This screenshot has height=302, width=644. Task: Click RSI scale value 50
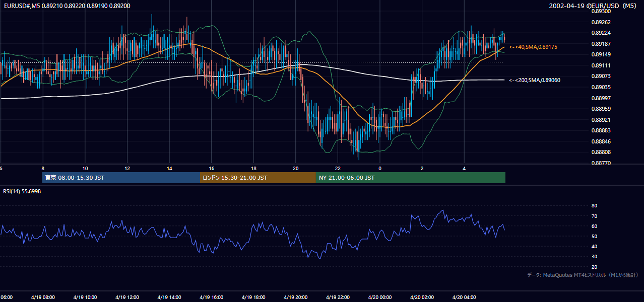(594, 236)
